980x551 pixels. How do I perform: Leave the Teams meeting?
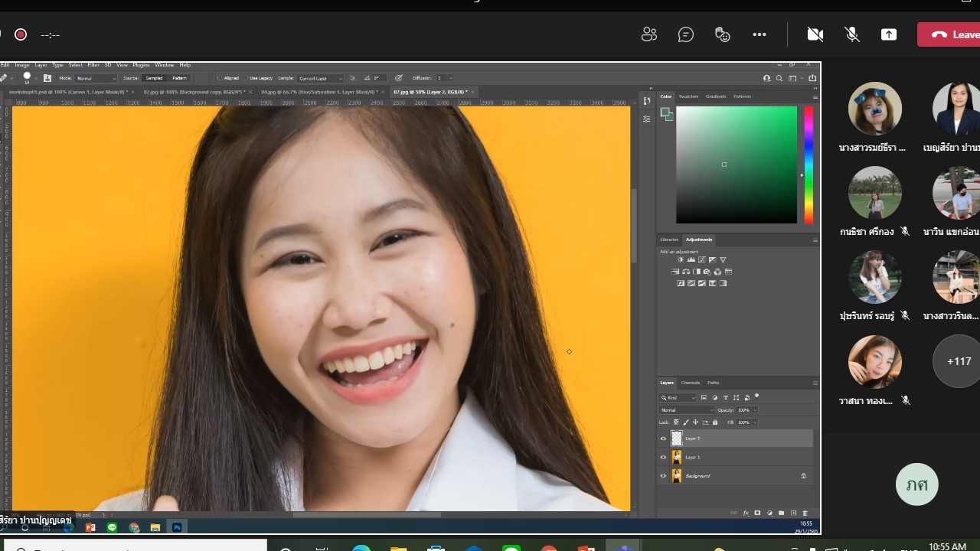pos(949,34)
